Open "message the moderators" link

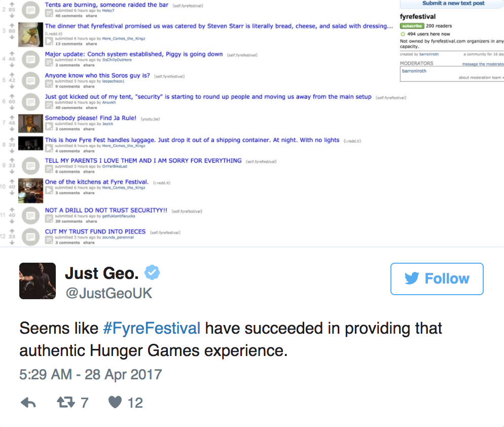pyautogui.click(x=483, y=64)
